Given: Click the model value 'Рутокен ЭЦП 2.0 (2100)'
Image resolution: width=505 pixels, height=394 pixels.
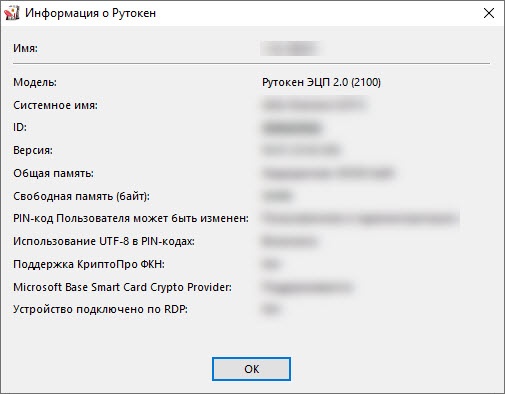Looking at the screenshot, I should [x=321, y=82].
